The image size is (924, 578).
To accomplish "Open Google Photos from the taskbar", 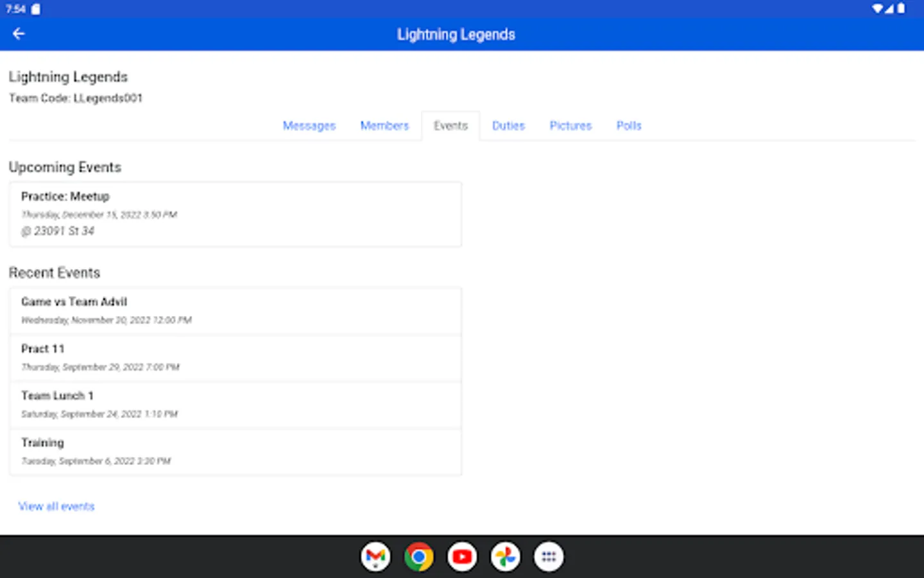I will point(506,557).
